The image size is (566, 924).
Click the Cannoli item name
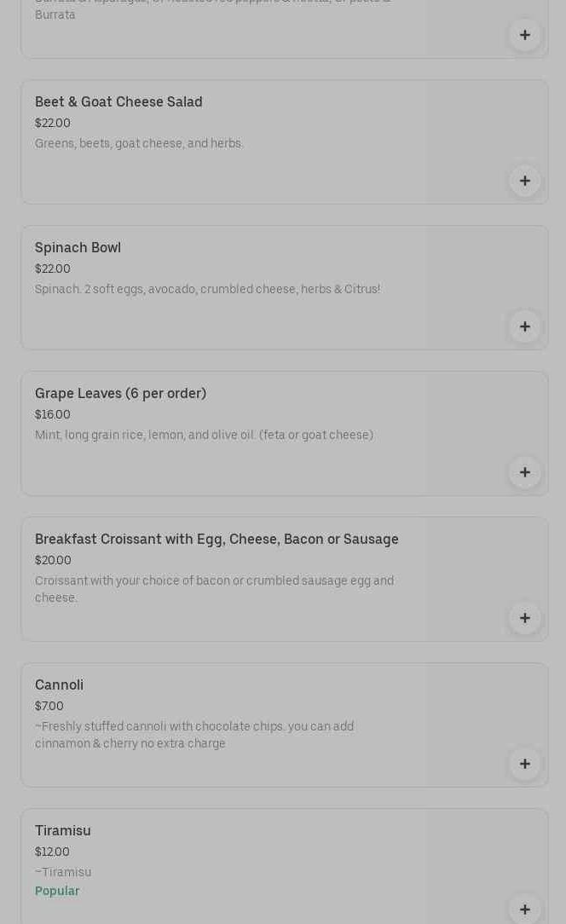tap(59, 685)
